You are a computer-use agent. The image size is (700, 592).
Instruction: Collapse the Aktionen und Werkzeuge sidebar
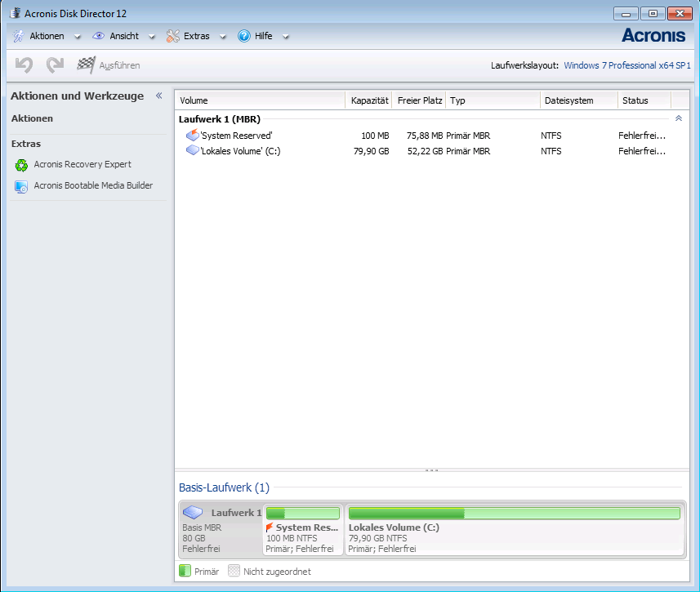click(x=158, y=96)
